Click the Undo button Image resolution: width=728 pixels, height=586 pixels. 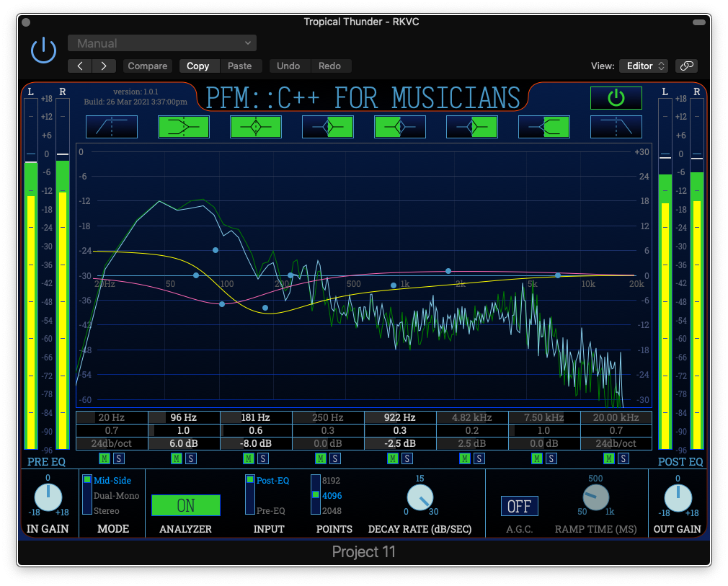pos(288,66)
